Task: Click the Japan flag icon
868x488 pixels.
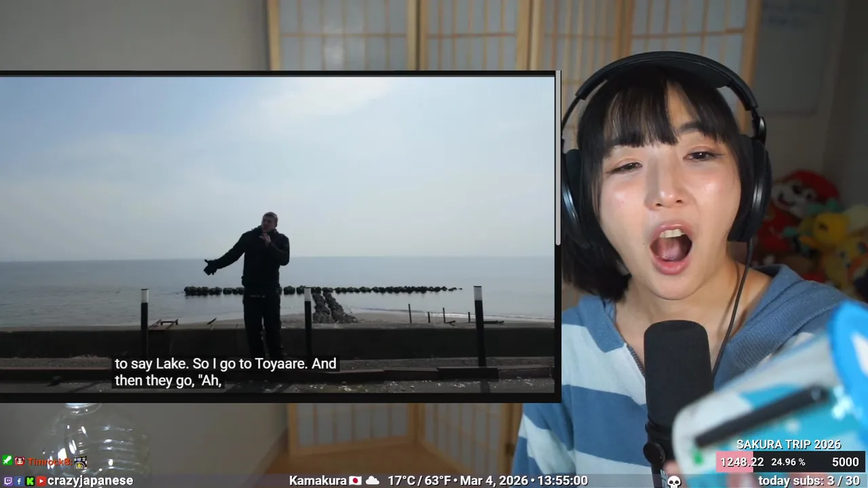Action: (x=355, y=481)
